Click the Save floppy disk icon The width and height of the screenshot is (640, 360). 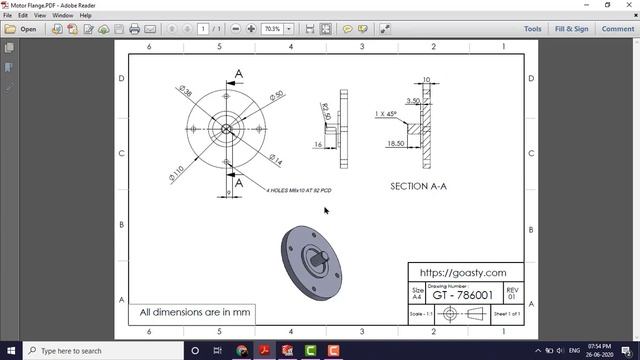119,29
